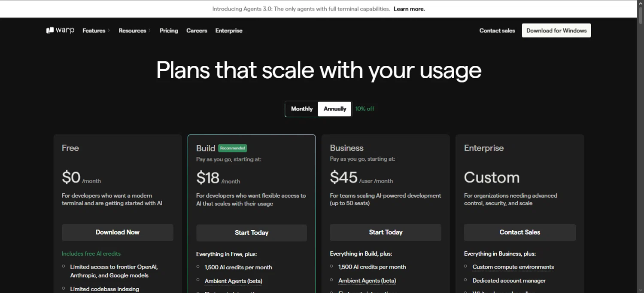Open the Careers nav item
The image size is (644, 293).
coord(197,31)
